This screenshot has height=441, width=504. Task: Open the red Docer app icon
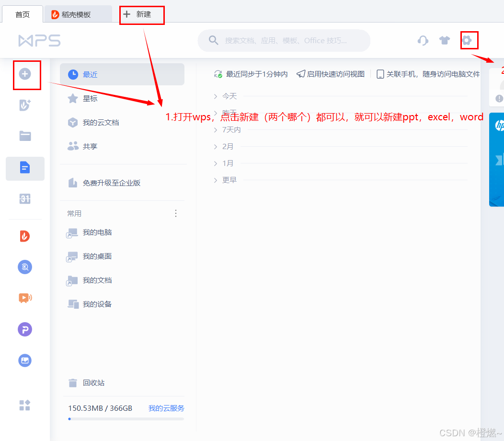pyautogui.click(x=25, y=236)
